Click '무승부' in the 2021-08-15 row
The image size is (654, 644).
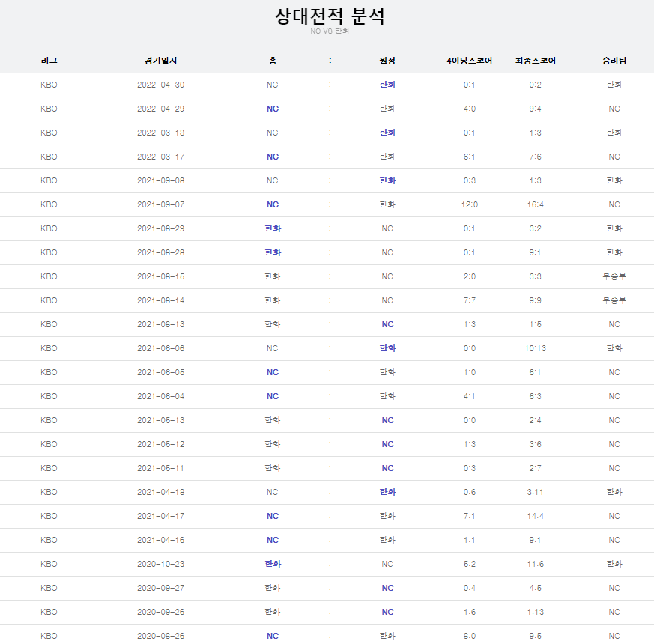614,277
